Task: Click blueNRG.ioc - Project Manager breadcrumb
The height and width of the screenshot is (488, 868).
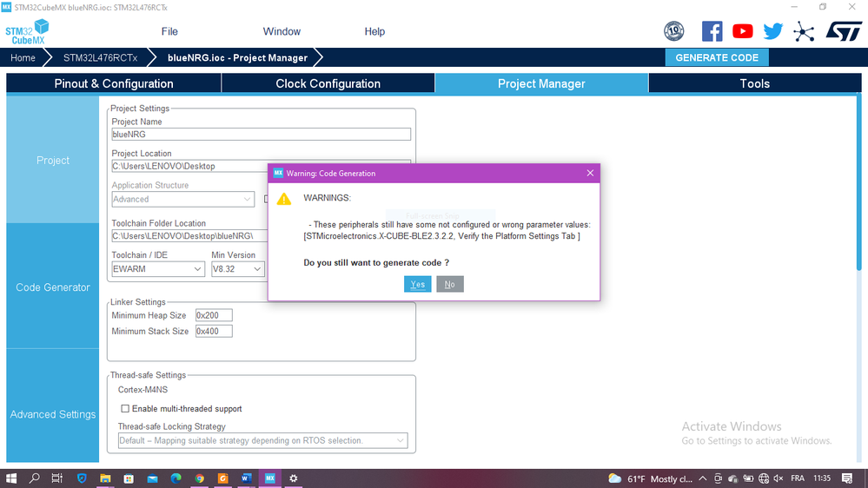Action: [x=237, y=57]
